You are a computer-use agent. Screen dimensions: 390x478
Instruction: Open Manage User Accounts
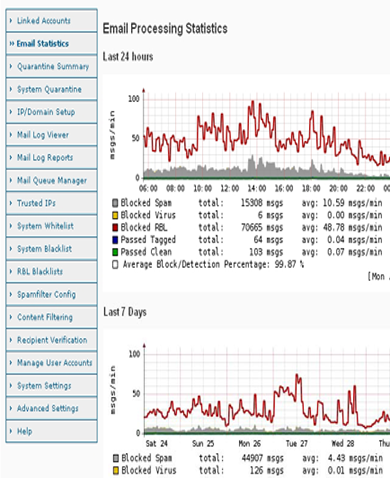pyautogui.click(x=51, y=363)
